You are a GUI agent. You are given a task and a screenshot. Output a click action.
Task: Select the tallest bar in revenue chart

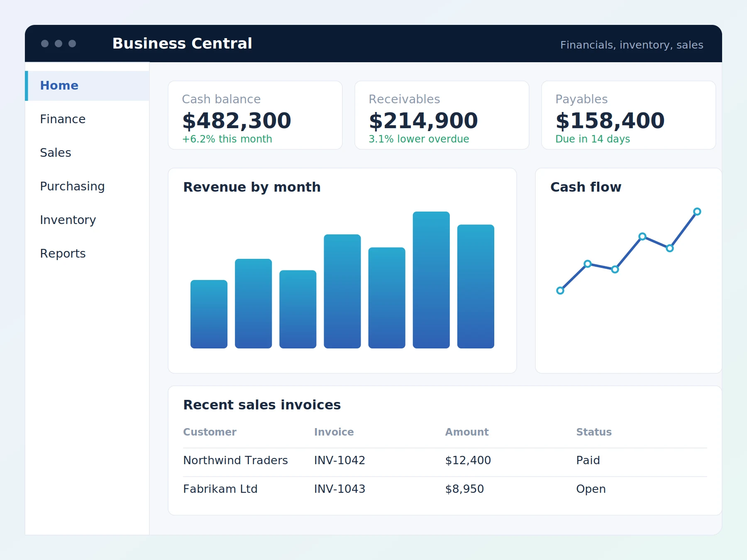431,280
